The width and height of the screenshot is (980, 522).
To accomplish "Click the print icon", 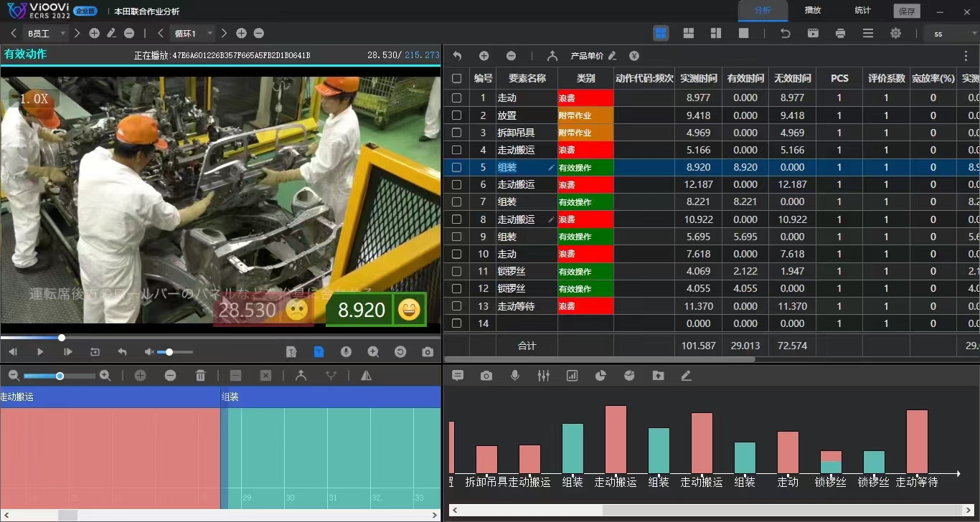I will pos(840,33).
